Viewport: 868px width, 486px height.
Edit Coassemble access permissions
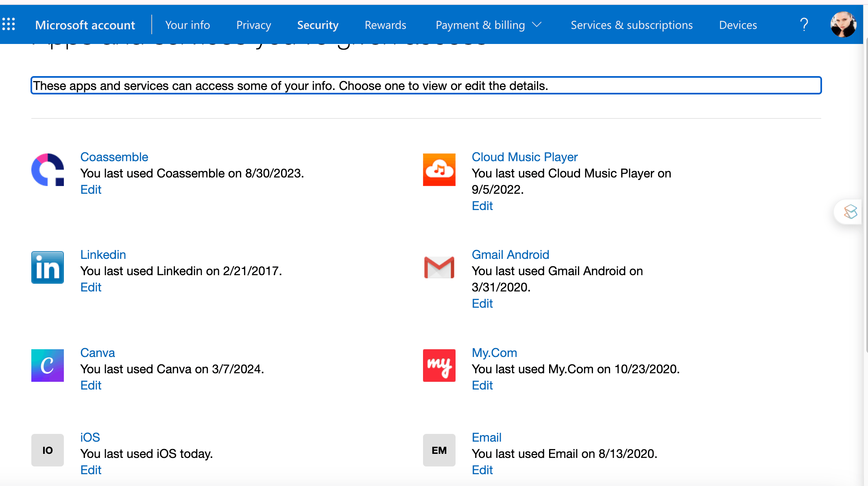pyautogui.click(x=91, y=190)
